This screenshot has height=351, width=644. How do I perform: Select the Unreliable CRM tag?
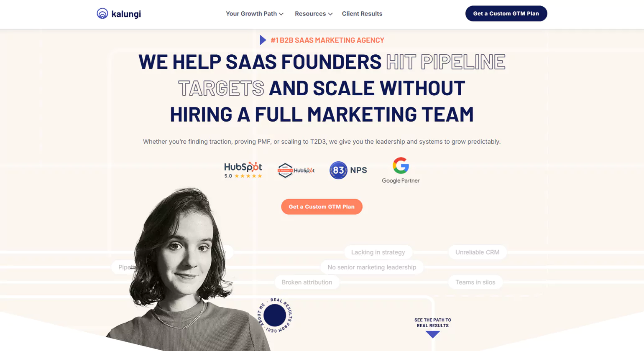(x=477, y=252)
